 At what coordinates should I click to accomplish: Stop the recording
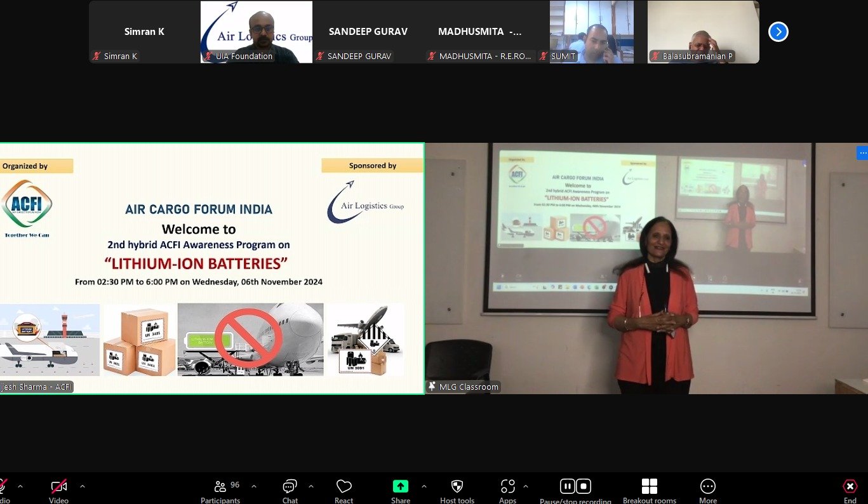[x=584, y=486]
